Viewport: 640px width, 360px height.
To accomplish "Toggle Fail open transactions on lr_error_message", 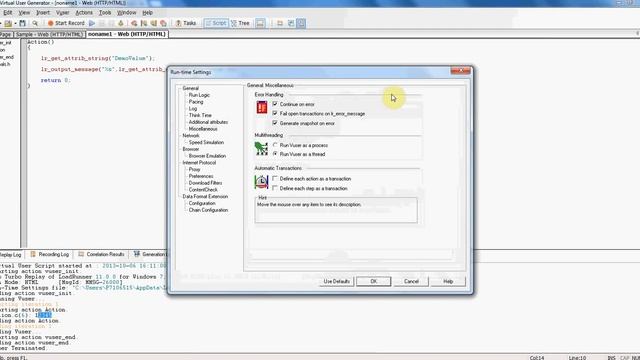I will (275, 113).
